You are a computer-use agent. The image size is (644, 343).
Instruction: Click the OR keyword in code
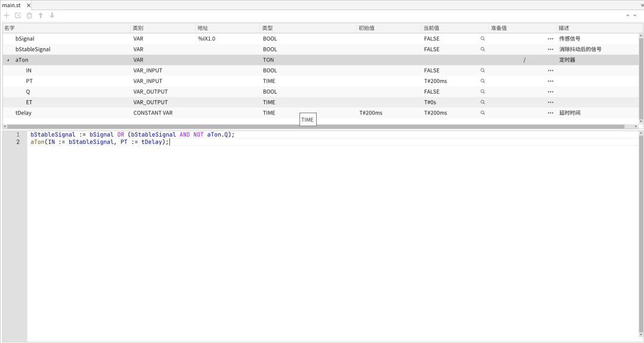pos(120,135)
